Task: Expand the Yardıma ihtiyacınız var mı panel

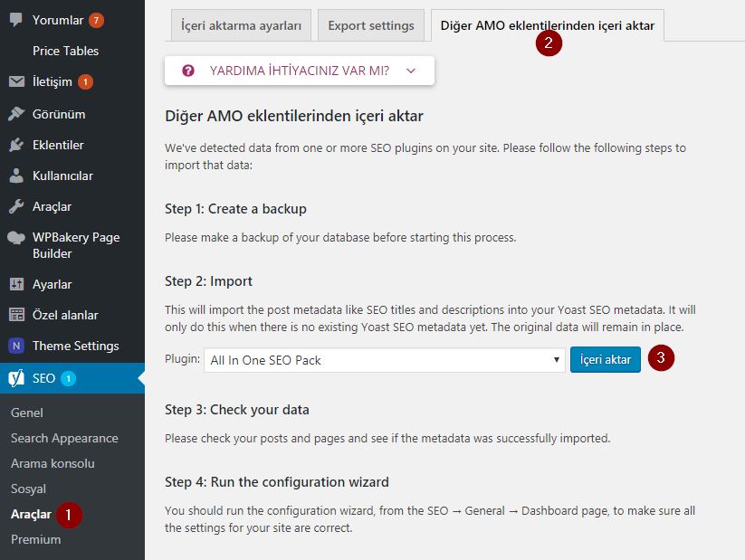Action: click(x=300, y=71)
